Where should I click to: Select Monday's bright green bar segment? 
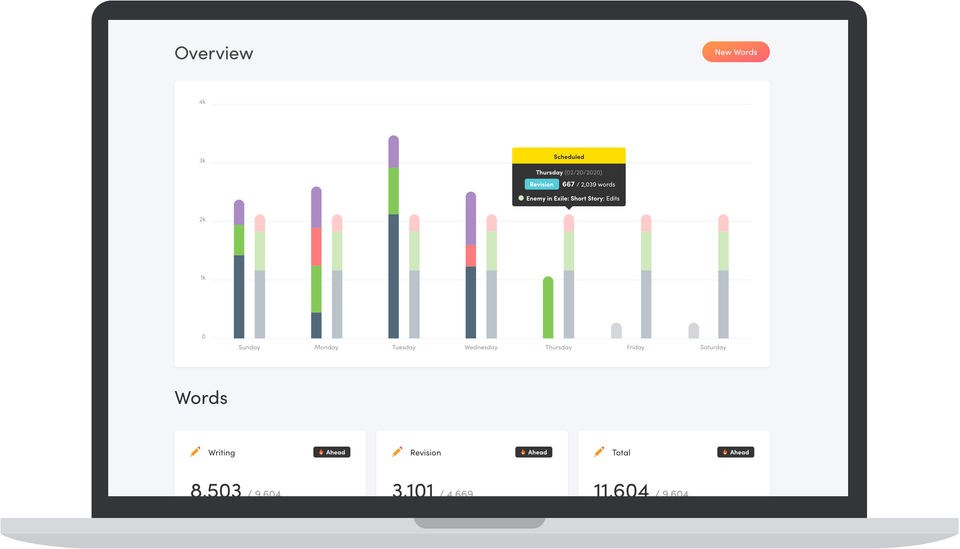[x=316, y=289]
